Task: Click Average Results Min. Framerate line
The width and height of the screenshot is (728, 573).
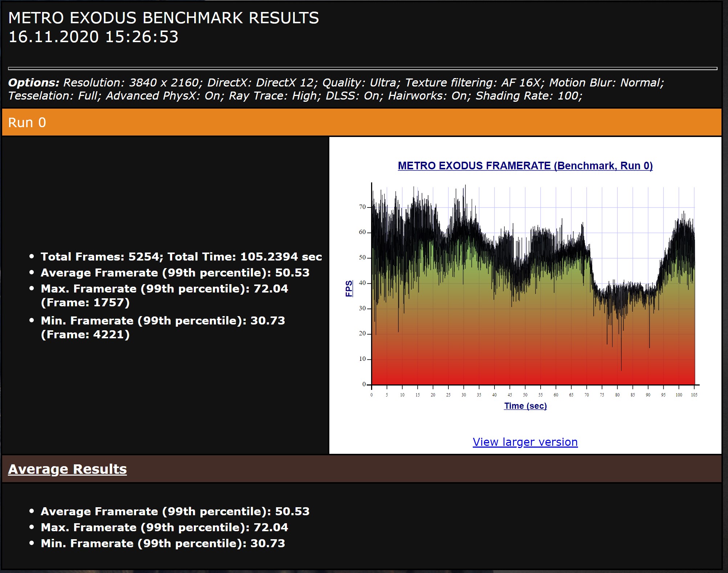Action: 163,543
